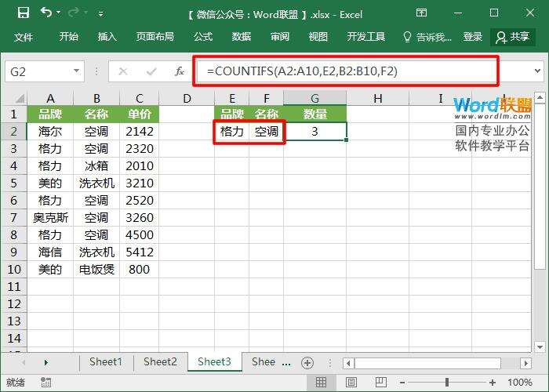Screen dimensions: 549x392
Task: Select cell containing 电饭煲
Action: point(96,269)
